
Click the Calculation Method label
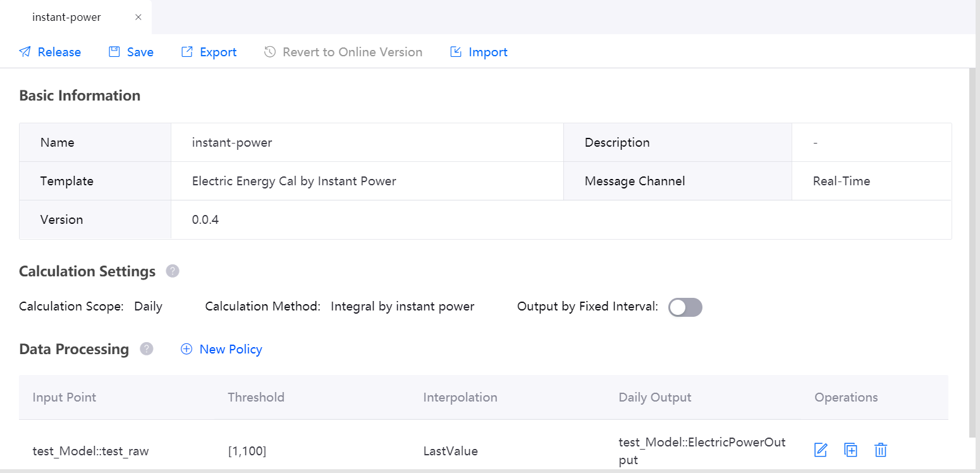pyautogui.click(x=262, y=306)
